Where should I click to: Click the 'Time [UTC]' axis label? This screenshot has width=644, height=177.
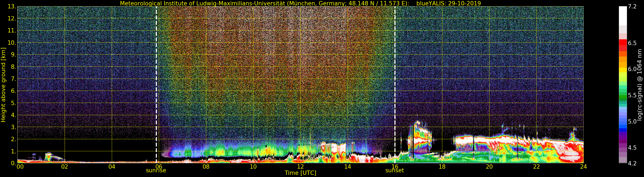300,173
